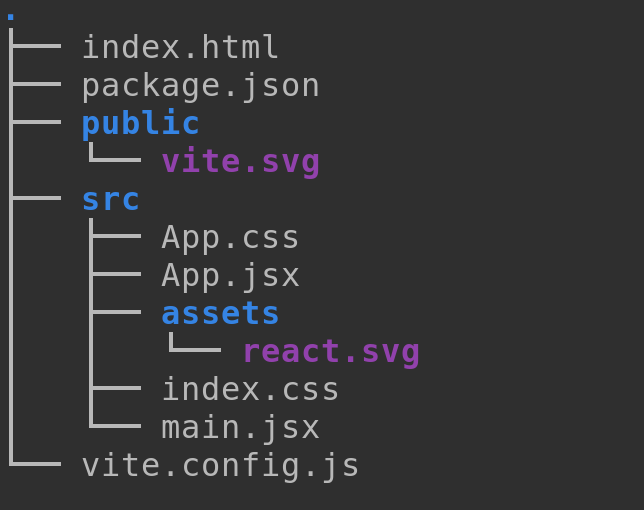This screenshot has height=510, width=644.
Task: Select the index.html file
Action: click(x=180, y=48)
